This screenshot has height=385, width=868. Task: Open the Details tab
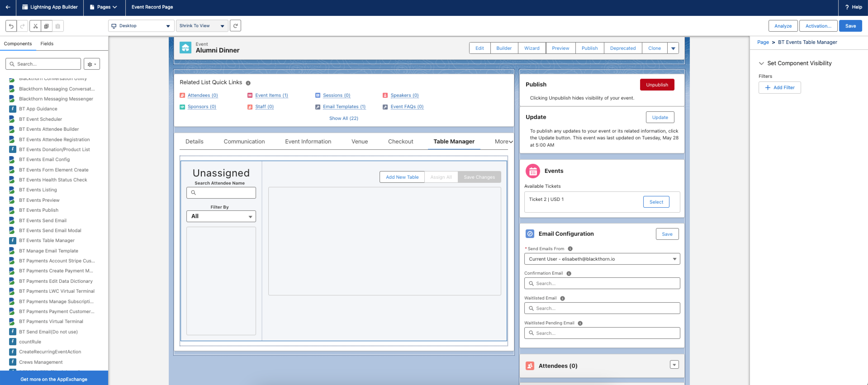click(194, 142)
